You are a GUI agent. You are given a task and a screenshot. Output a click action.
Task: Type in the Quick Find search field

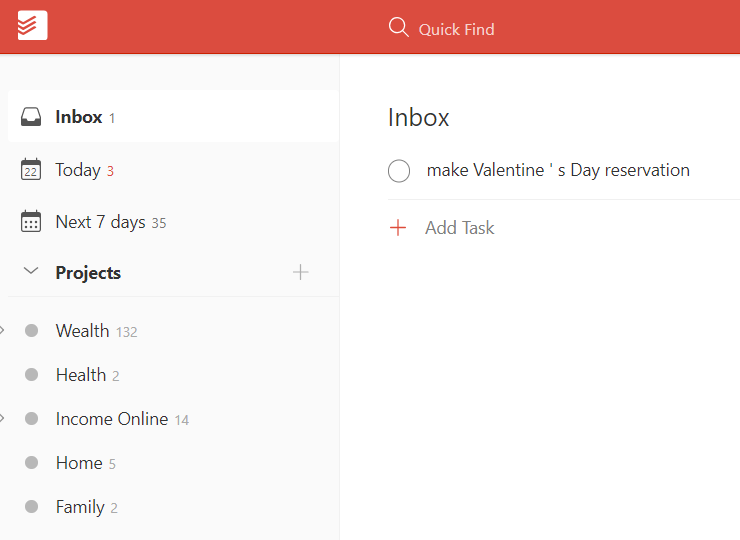456,29
